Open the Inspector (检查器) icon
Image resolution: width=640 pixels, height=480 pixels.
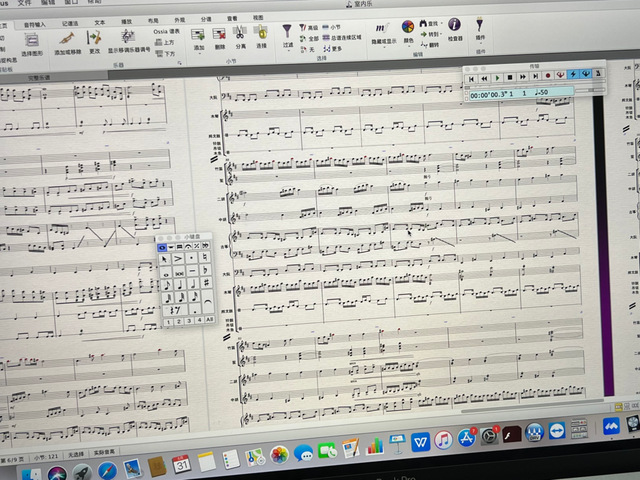(455, 26)
